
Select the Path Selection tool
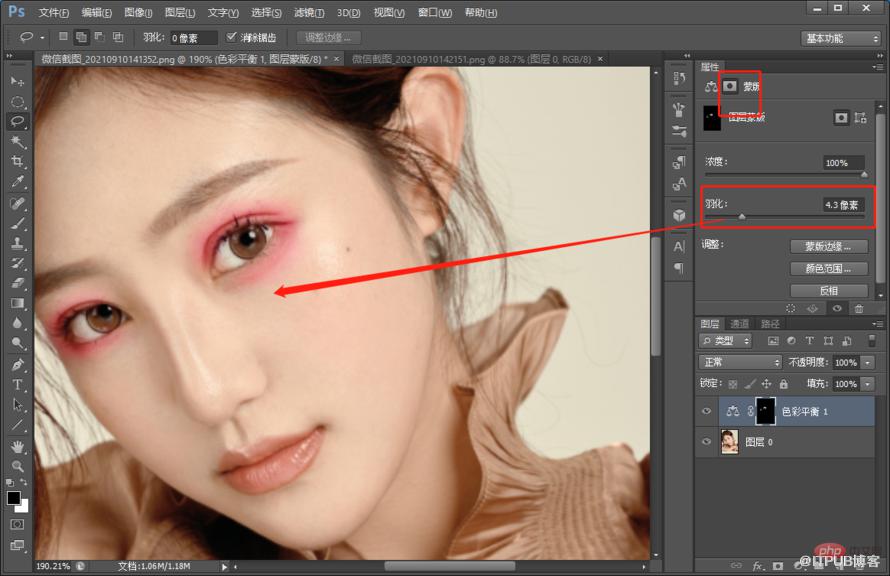17,405
